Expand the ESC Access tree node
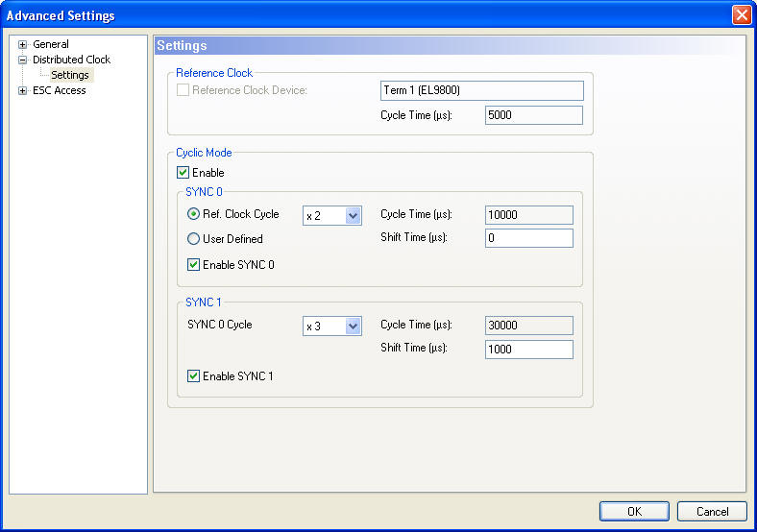757x532 pixels. [x=22, y=91]
